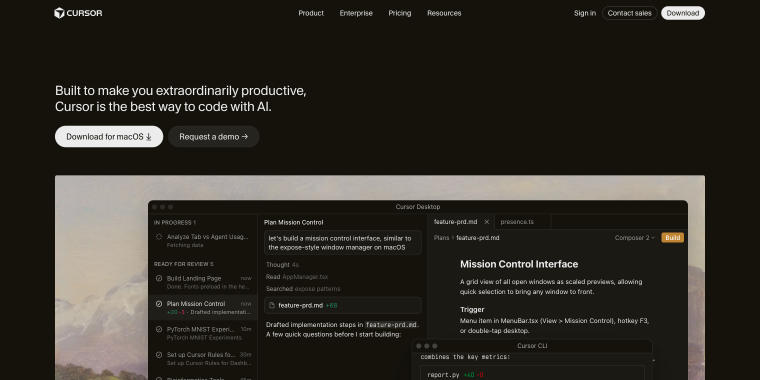The width and height of the screenshot is (760, 380).
Task: Expand the Thought 4s step
Action: (x=282, y=265)
